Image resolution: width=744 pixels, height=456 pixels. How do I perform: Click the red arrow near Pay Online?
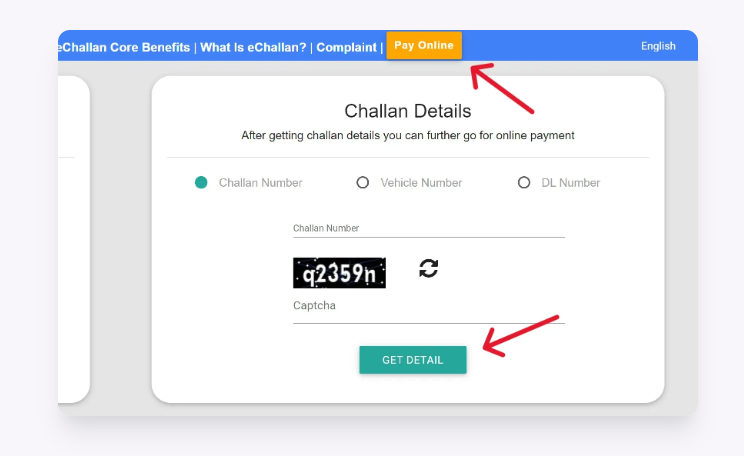click(503, 87)
